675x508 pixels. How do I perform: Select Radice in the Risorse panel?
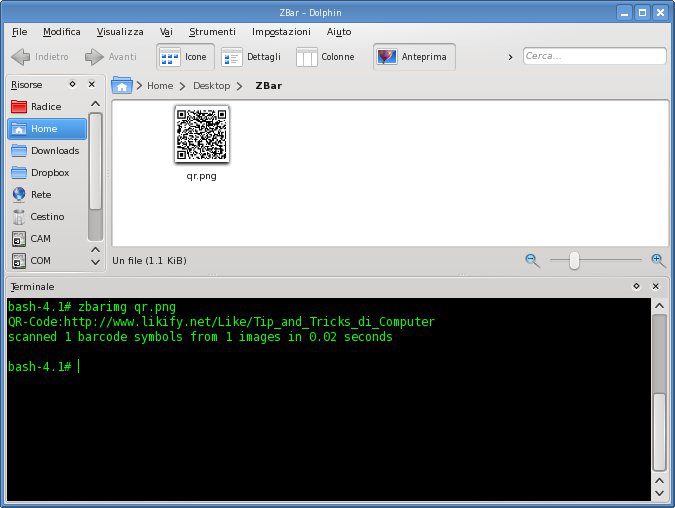[x=46, y=106]
